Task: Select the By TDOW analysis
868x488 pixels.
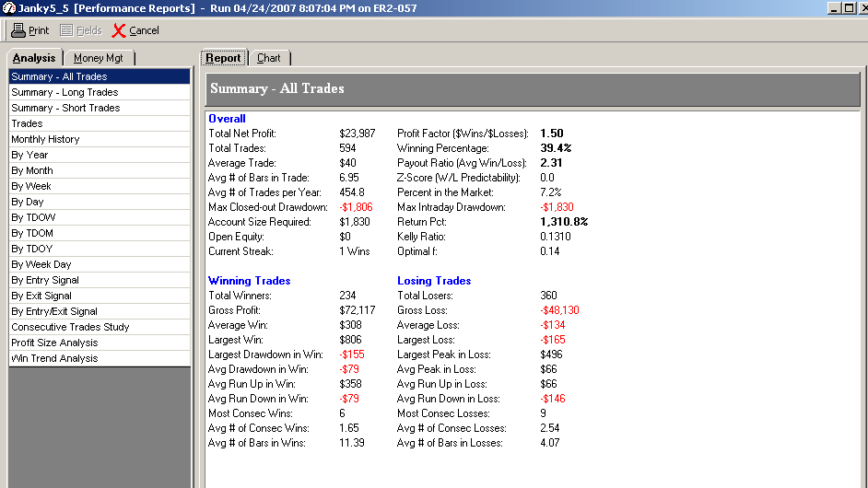Action: 100,217
